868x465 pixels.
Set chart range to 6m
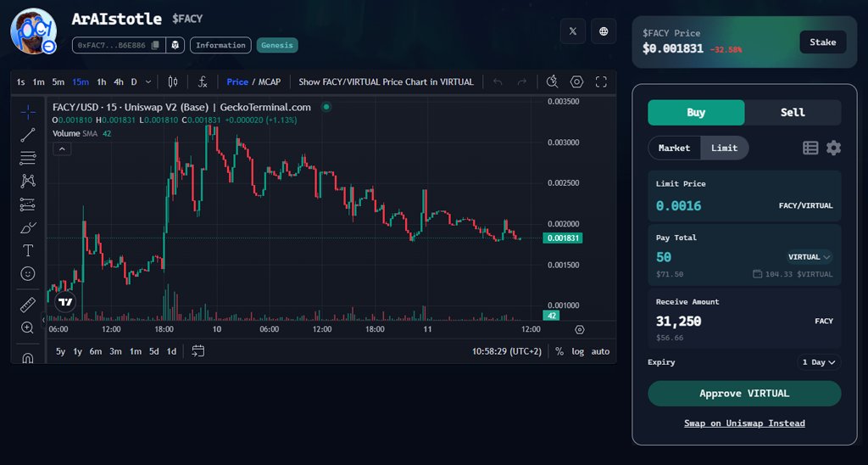(96, 351)
